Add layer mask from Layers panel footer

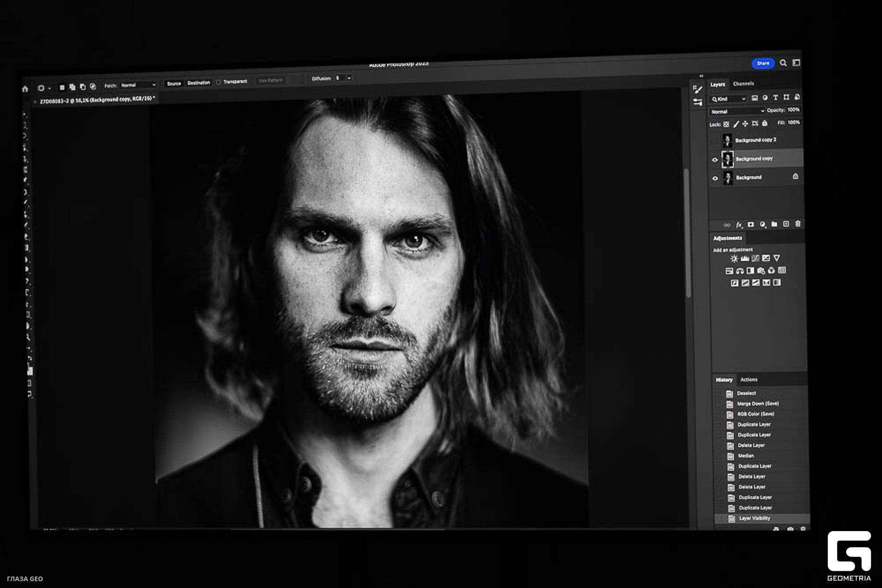(x=751, y=224)
